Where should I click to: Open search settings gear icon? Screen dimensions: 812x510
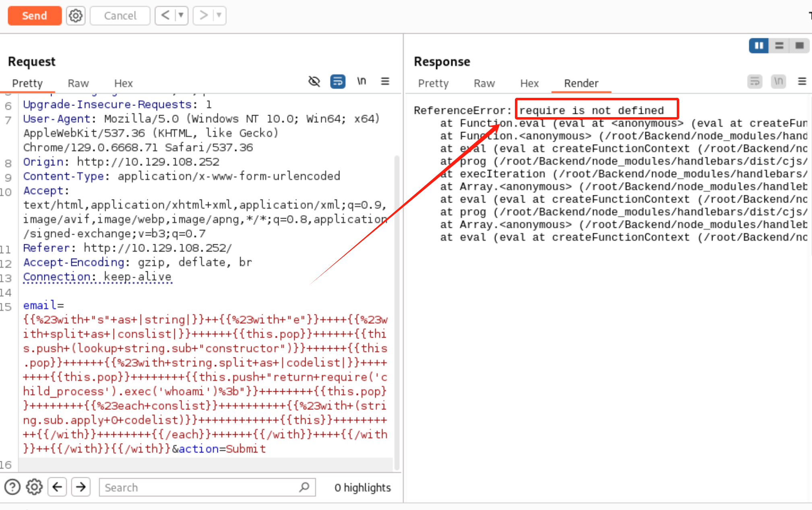34,487
